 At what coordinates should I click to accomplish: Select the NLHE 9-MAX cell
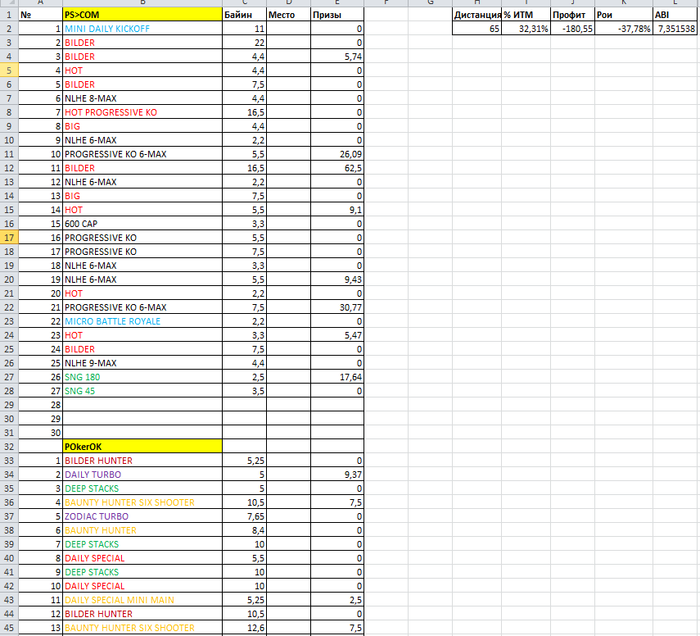coord(142,363)
